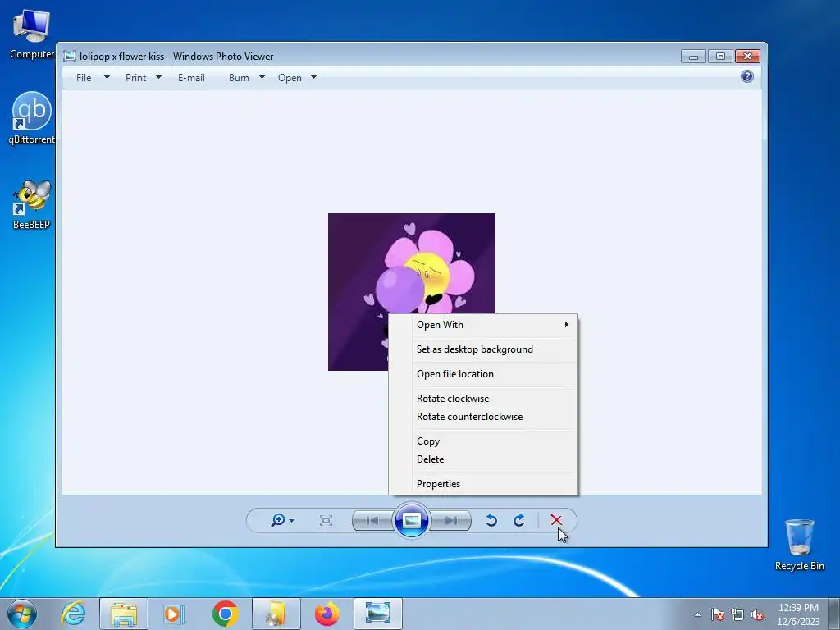This screenshot has height=630, width=840.
Task: Click the yellow folder taskbar item
Action: (276, 614)
